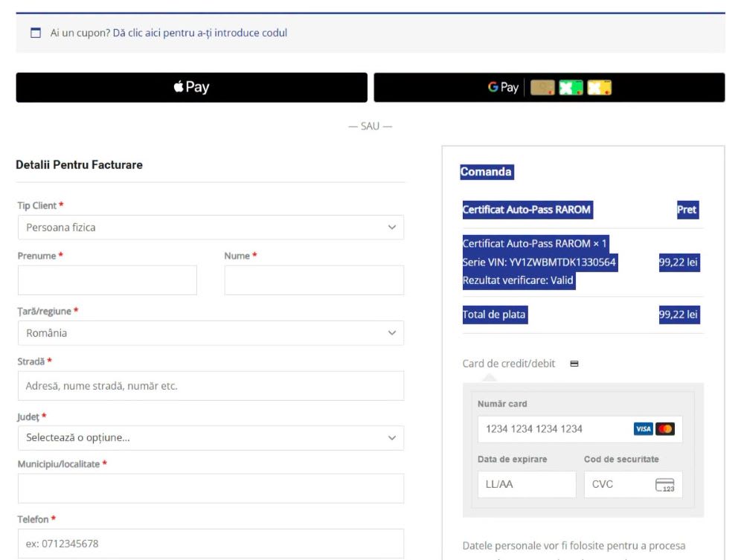Open the Tip Client dropdown
The height and width of the screenshot is (560, 744).
click(x=211, y=227)
